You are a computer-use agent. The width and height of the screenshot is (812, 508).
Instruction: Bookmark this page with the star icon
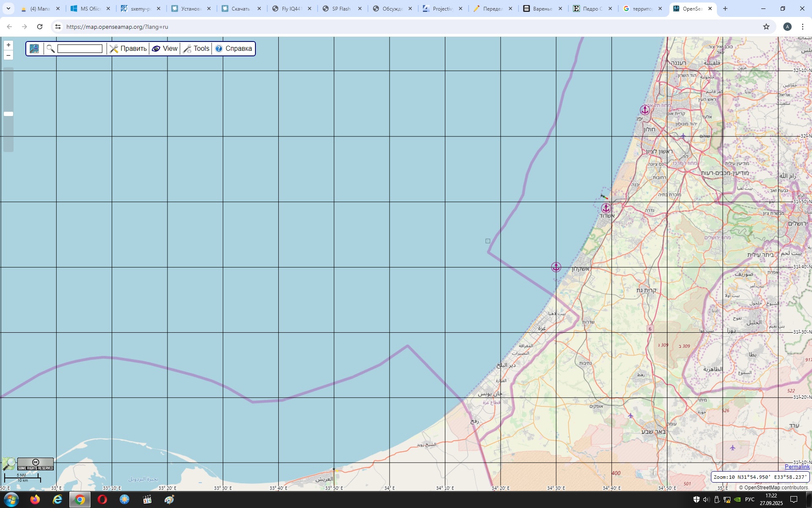point(766,27)
